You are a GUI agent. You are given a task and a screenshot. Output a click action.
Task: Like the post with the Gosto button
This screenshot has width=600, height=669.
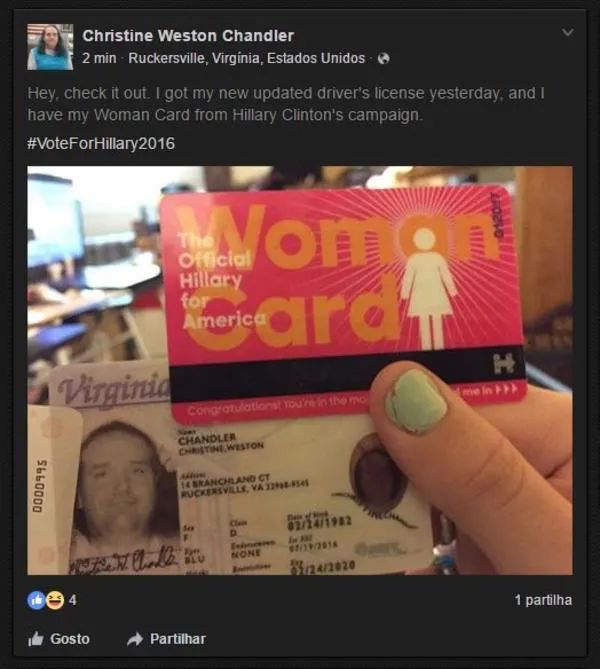click(x=59, y=639)
